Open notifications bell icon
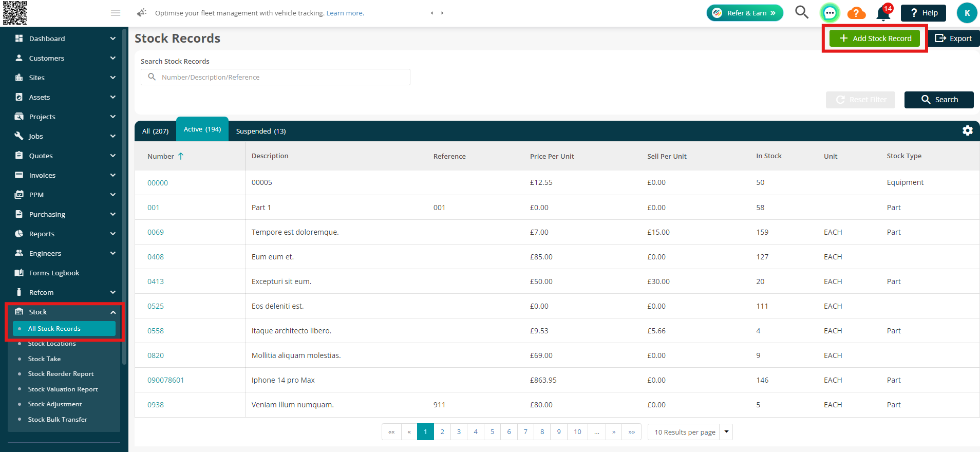980x452 pixels. pos(883,13)
